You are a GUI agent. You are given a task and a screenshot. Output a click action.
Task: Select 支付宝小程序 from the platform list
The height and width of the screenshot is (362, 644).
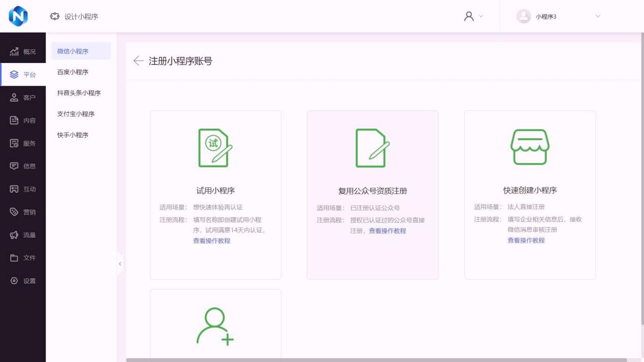tap(76, 114)
